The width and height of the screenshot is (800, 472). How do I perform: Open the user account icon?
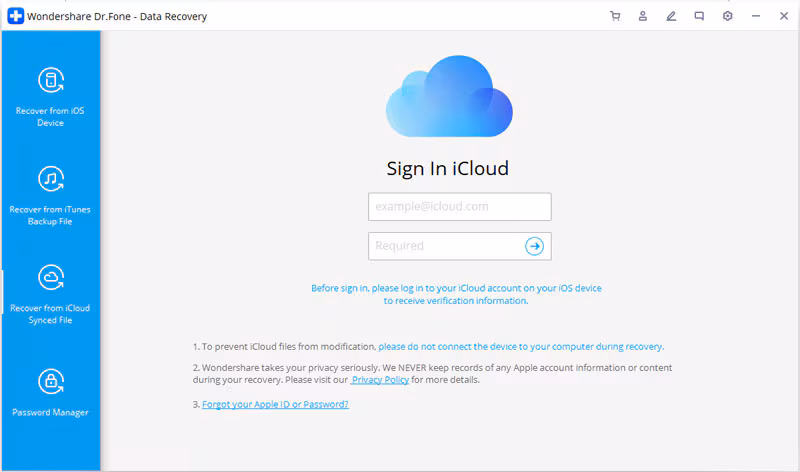click(643, 16)
